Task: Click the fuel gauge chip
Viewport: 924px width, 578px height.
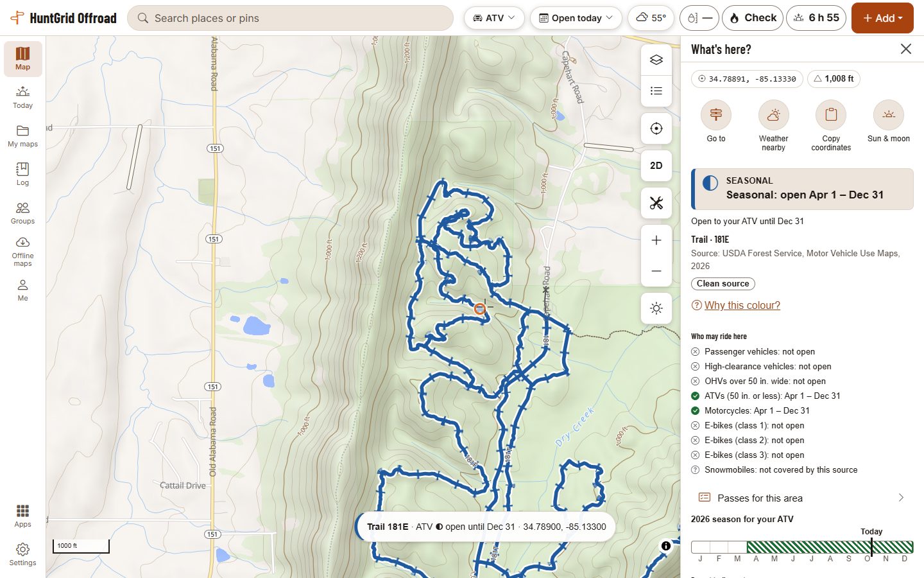Action: (699, 18)
